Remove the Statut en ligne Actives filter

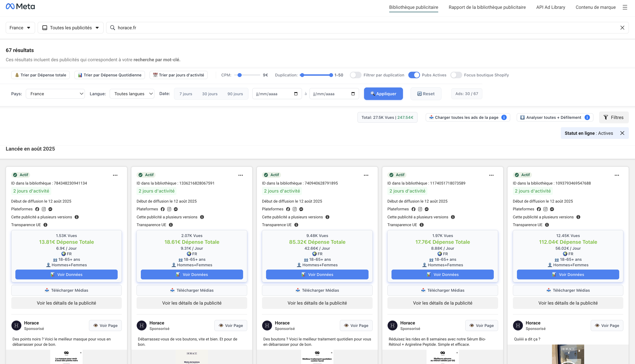pos(622,133)
